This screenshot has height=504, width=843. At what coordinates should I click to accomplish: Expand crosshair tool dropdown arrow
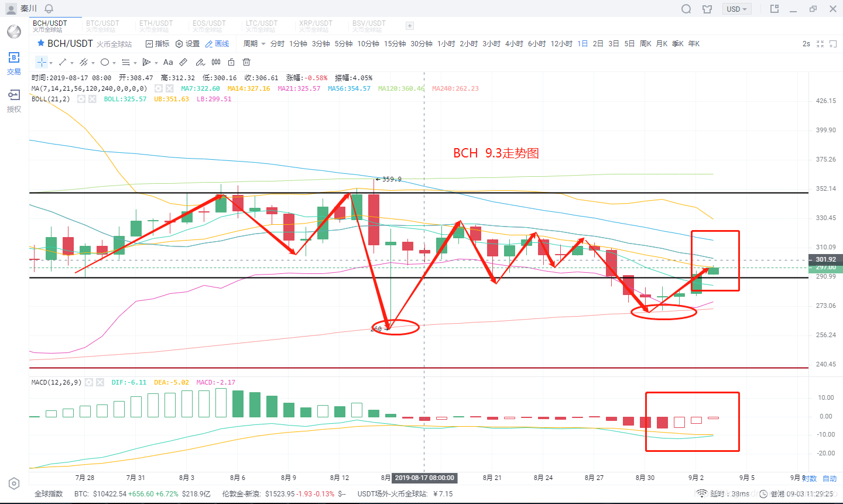tap(51, 63)
